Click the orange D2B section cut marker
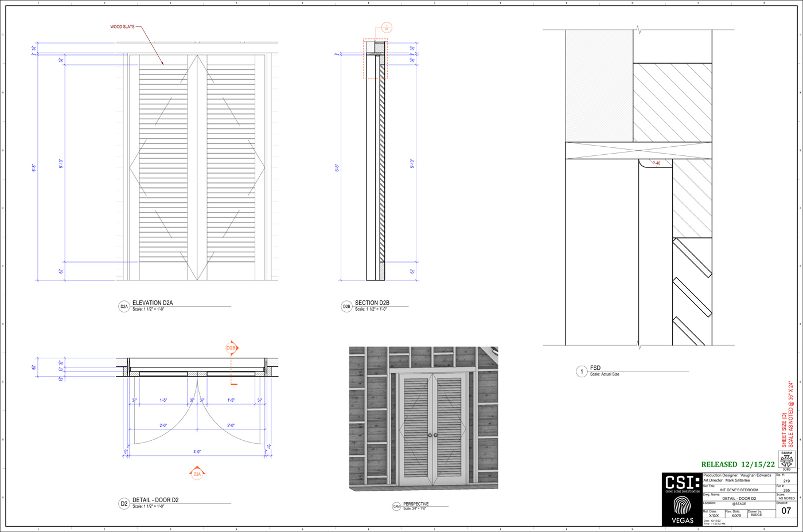This screenshot has width=803, height=532. coord(231,348)
